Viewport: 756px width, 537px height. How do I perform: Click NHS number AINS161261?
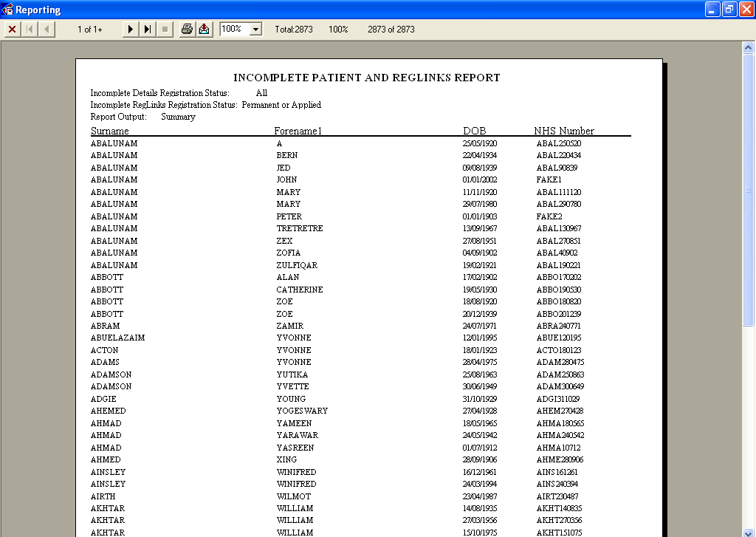point(557,472)
